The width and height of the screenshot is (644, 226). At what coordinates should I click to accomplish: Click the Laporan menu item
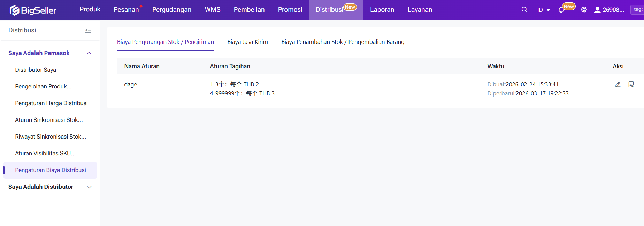(382, 10)
